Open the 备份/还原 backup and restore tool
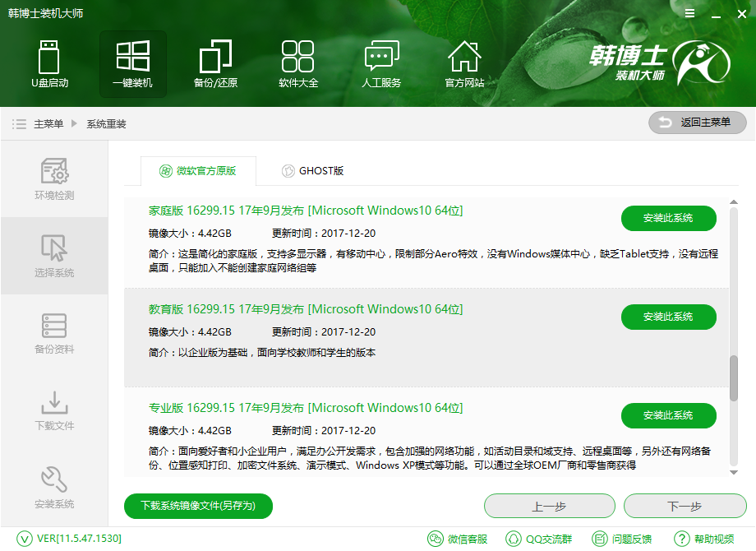 [x=215, y=64]
